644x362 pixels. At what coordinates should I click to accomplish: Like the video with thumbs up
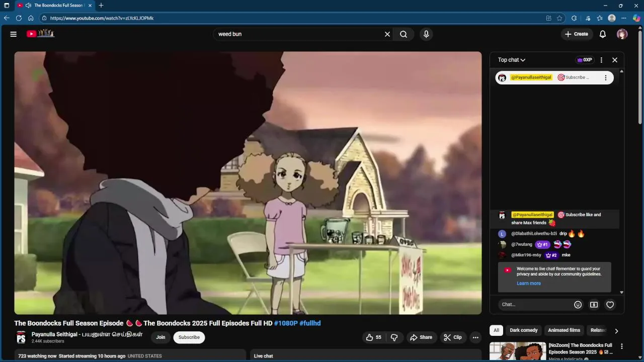click(374, 337)
